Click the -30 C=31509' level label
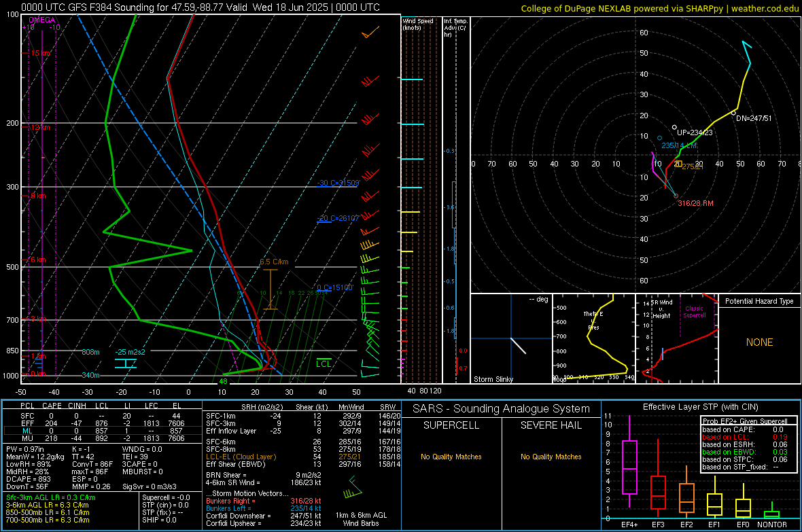The width and height of the screenshot is (802, 532). click(x=338, y=183)
